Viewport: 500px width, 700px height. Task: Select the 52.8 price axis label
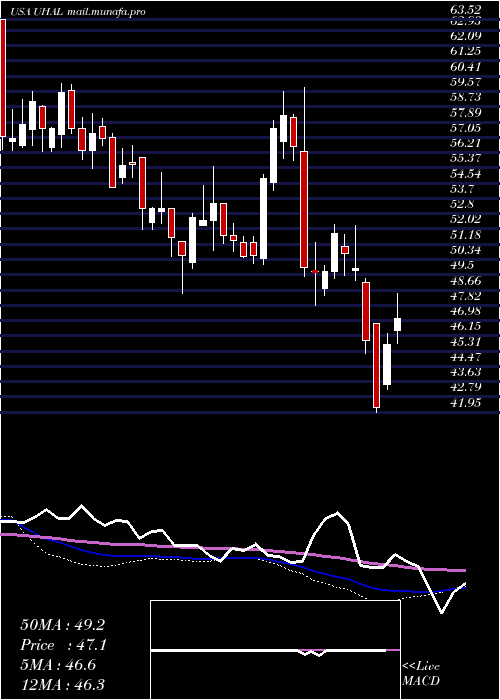(462, 204)
